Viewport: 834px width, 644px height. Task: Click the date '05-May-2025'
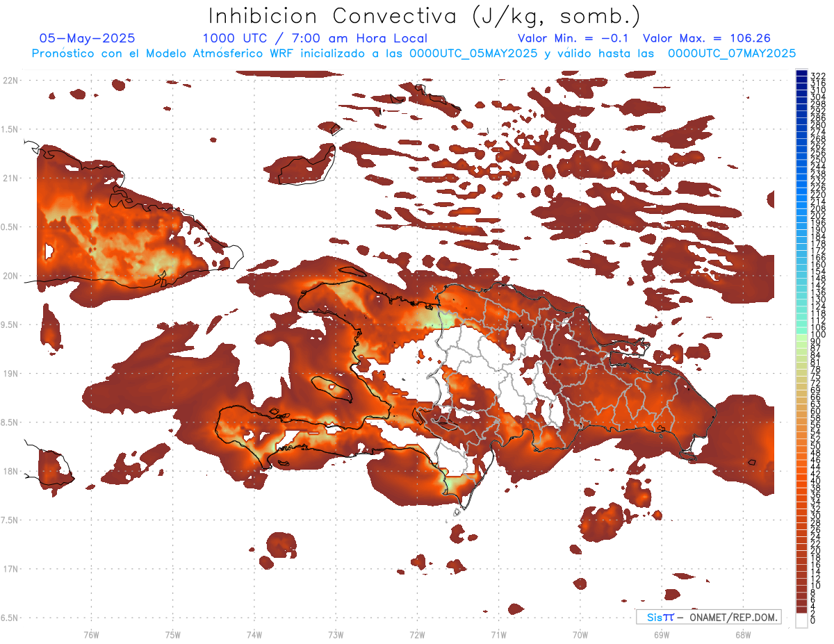click(88, 38)
